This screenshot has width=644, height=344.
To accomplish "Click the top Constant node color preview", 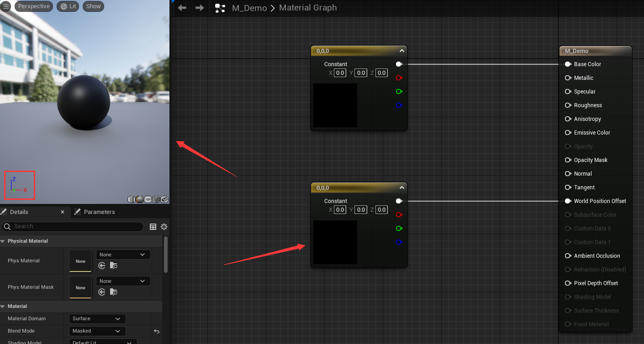I will click(x=335, y=105).
